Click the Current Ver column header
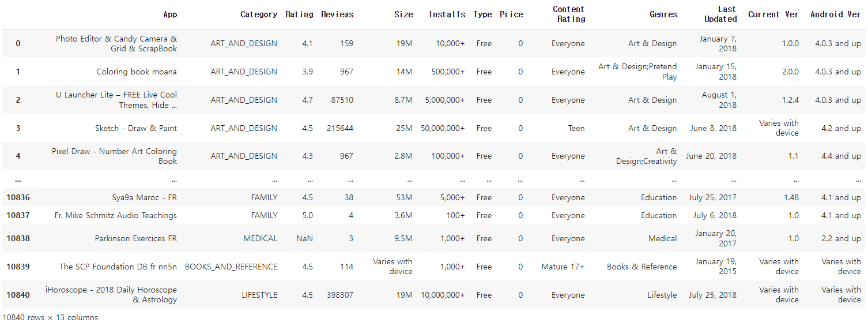This screenshot has width=868, height=326. (x=773, y=14)
